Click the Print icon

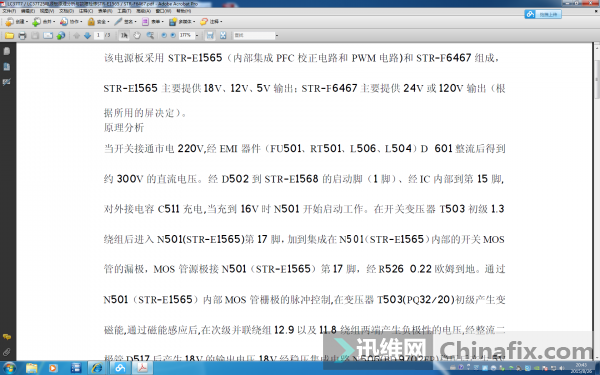pyautogui.click(x=22, y=36)
